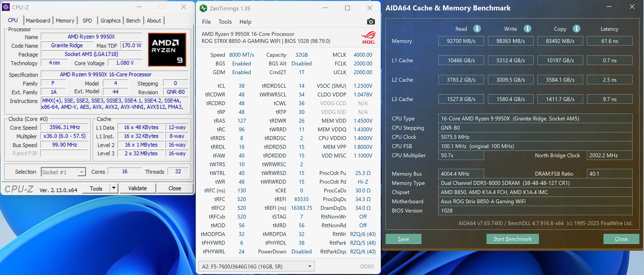Click the AMD Ryzen 9 logo in CPU-Z
Screen dimensions: 644x275
point(167,50)
